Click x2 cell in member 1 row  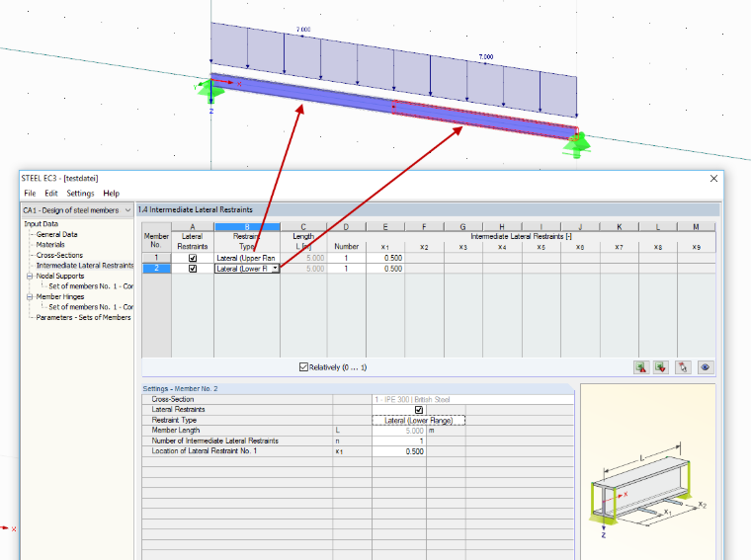(424, 258)
